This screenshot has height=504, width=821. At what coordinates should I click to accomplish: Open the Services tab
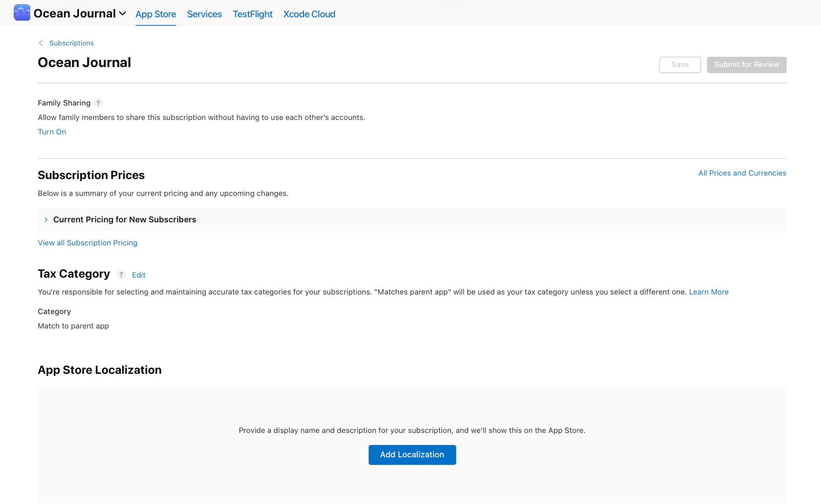click(204, 14)
